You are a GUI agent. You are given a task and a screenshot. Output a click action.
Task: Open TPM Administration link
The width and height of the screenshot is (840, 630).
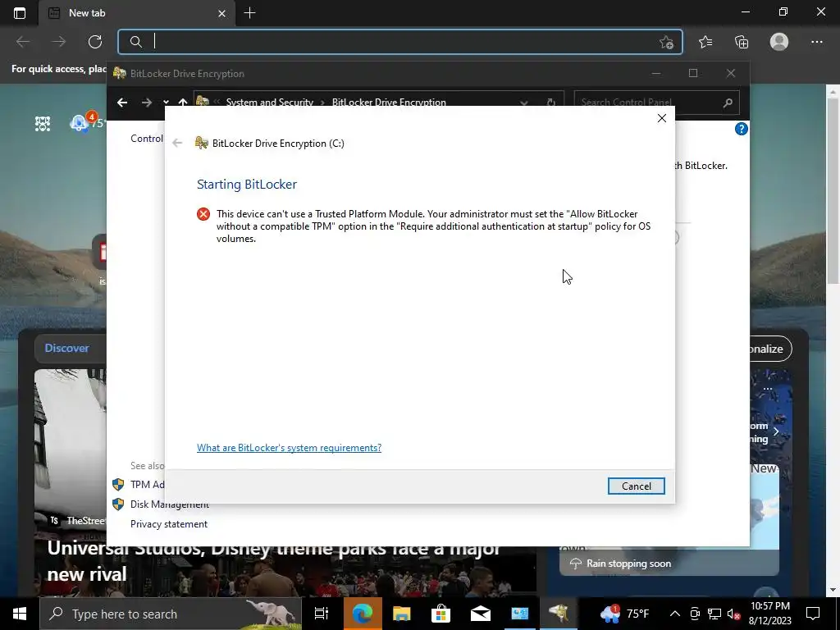[x=148, y=484]
